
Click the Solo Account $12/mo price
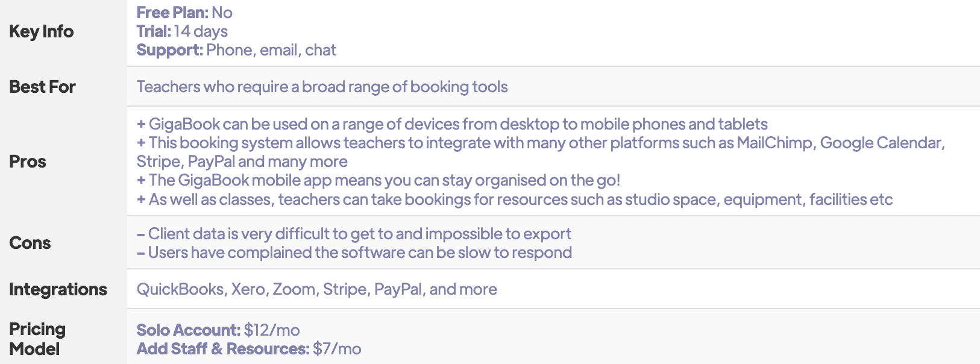(218, 330)
